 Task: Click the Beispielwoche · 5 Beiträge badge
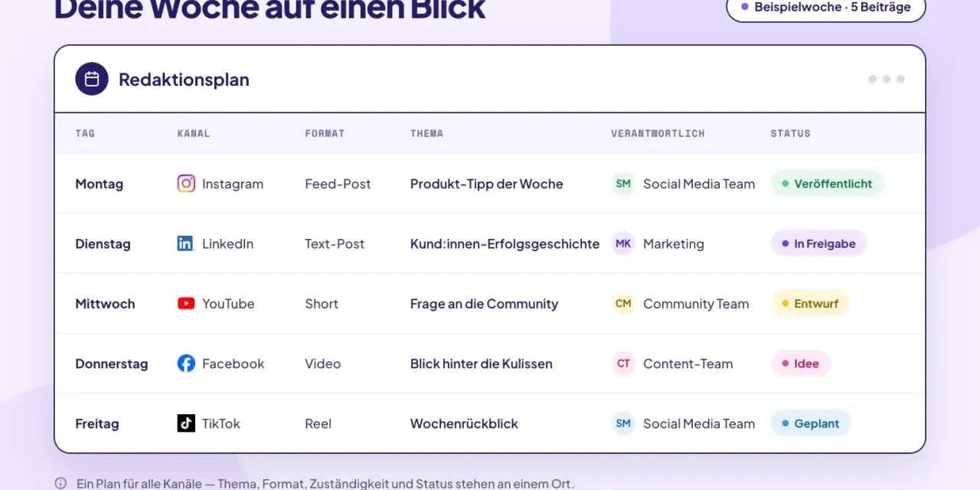pyautogui.click(x=826, y=7)
